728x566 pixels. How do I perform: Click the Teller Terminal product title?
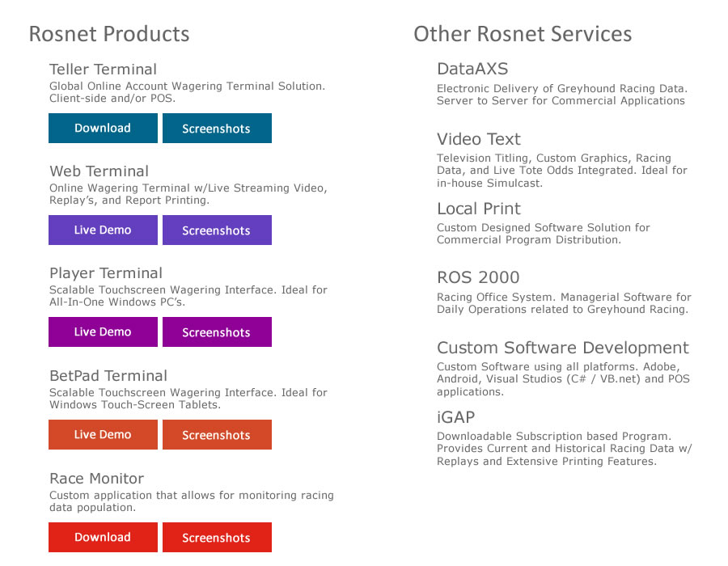tap(103, 69)
